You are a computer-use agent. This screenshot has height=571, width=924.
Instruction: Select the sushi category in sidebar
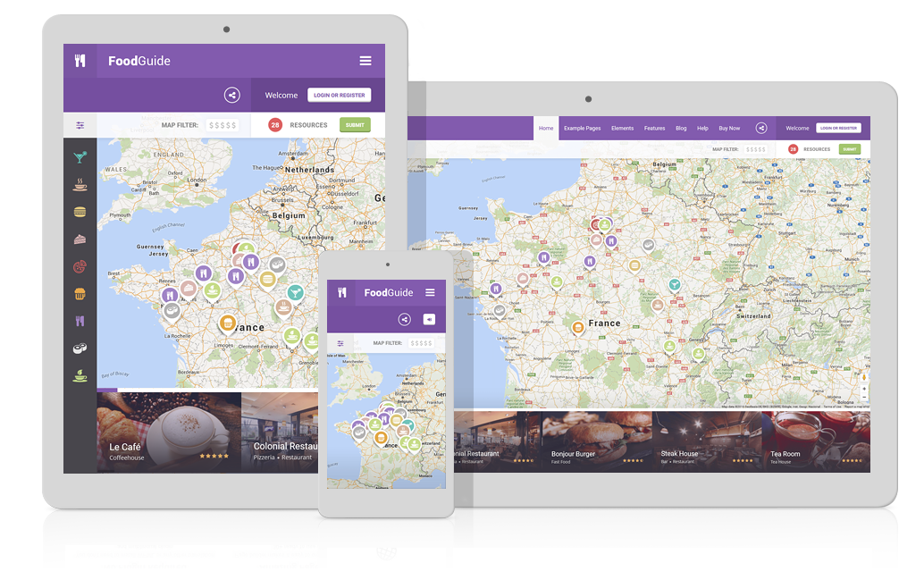tap(80, 348)
